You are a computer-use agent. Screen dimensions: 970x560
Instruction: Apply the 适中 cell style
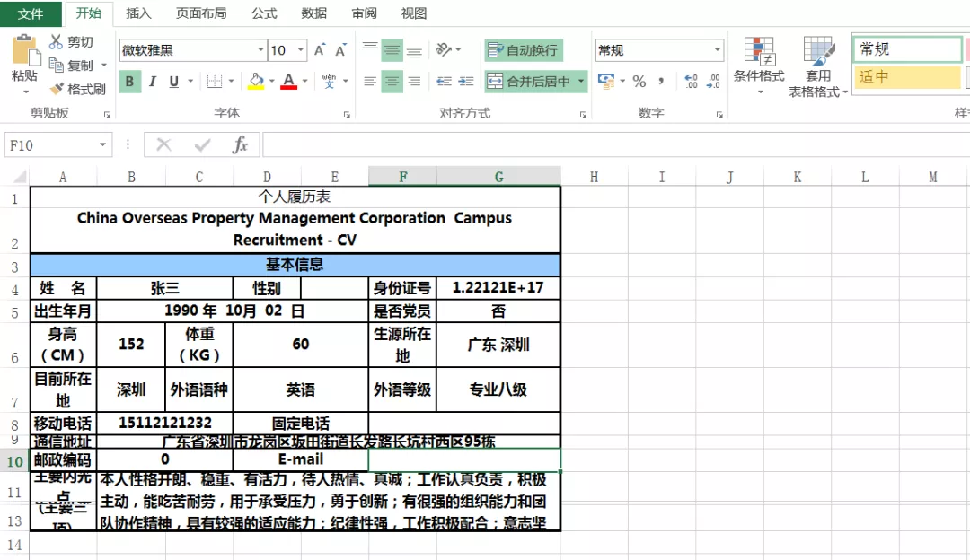coord(907,76)
